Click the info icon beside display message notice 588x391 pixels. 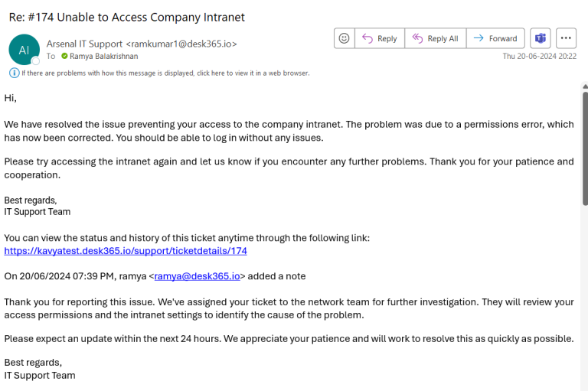pyautogui.click(x=14, y=73)
